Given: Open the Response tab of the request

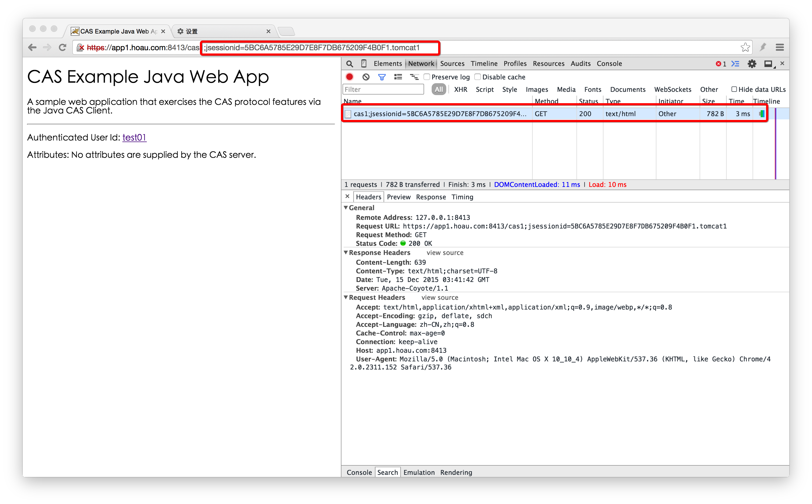Looking at the screenshot, I should pyautogui.click(x=431, y=197).
